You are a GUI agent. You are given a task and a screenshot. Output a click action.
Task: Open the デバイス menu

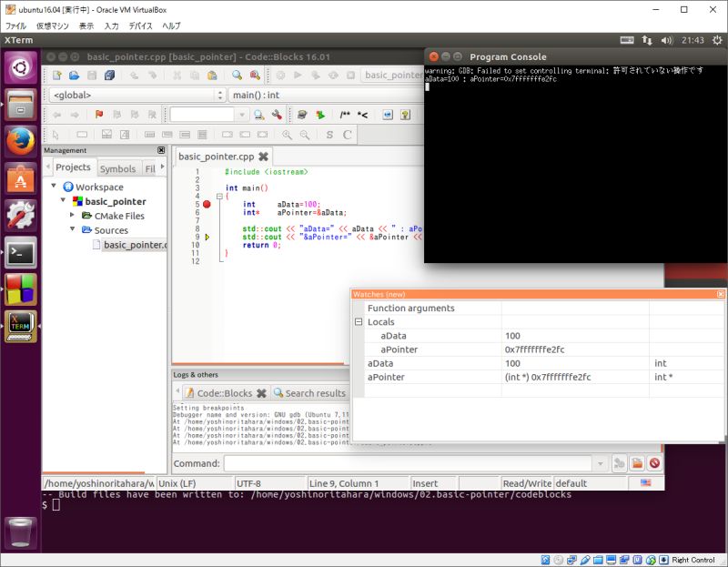[141, 25]
